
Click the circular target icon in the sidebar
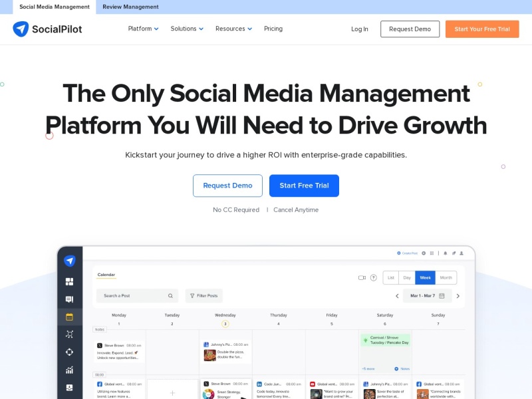tap(69, 352)
